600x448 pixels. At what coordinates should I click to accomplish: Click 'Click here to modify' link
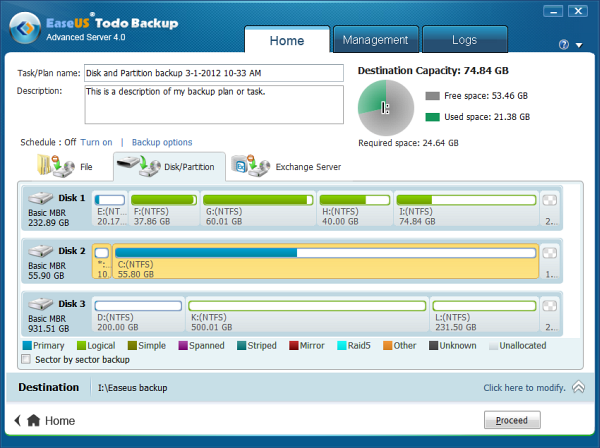pos(524,388)
